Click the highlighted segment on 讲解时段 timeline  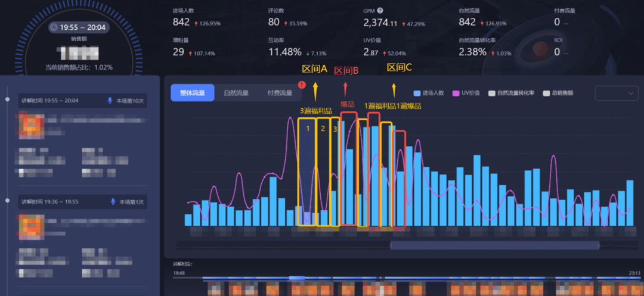(x=296, y=278)
